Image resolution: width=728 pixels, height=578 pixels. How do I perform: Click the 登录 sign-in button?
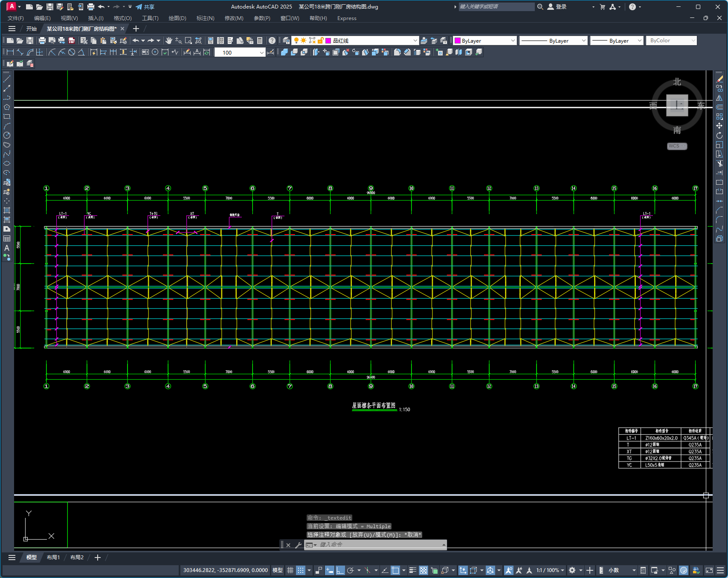557,7
